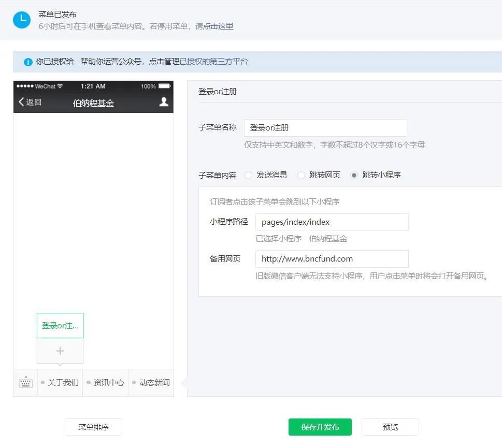Select the 跳转网页 radio option
The height and width of the screenshot is (448, 502).
(x=302, y=175)
